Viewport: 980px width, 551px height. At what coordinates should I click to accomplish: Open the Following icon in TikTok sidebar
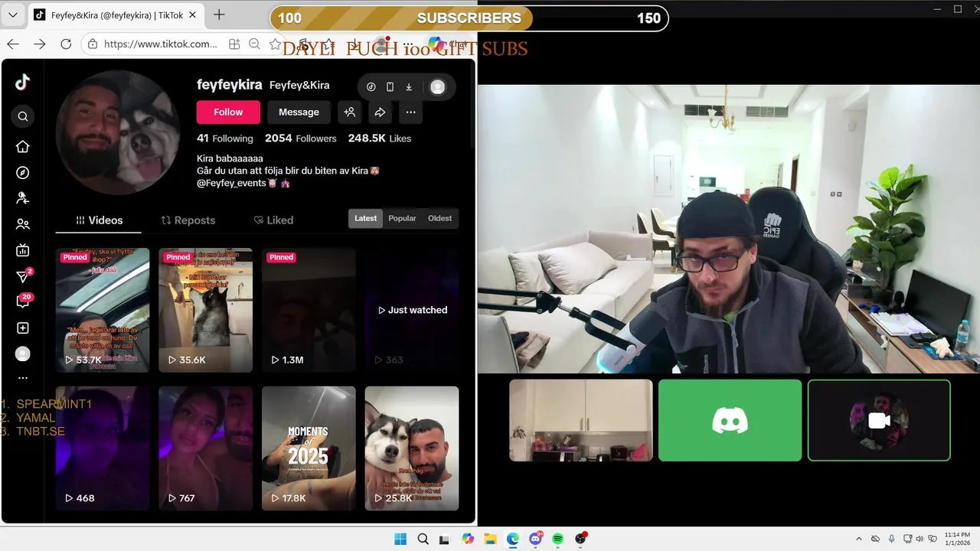point(23,198)
